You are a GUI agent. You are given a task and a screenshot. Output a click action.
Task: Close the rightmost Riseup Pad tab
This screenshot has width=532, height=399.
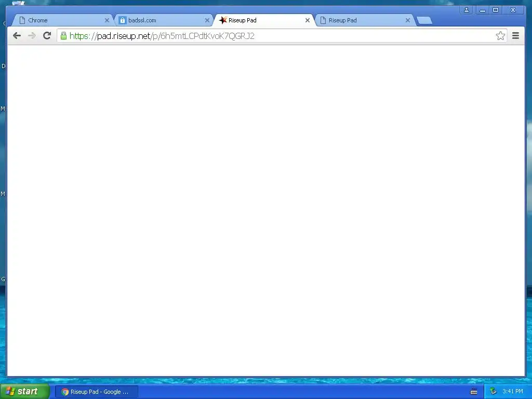tap(408, 20)
